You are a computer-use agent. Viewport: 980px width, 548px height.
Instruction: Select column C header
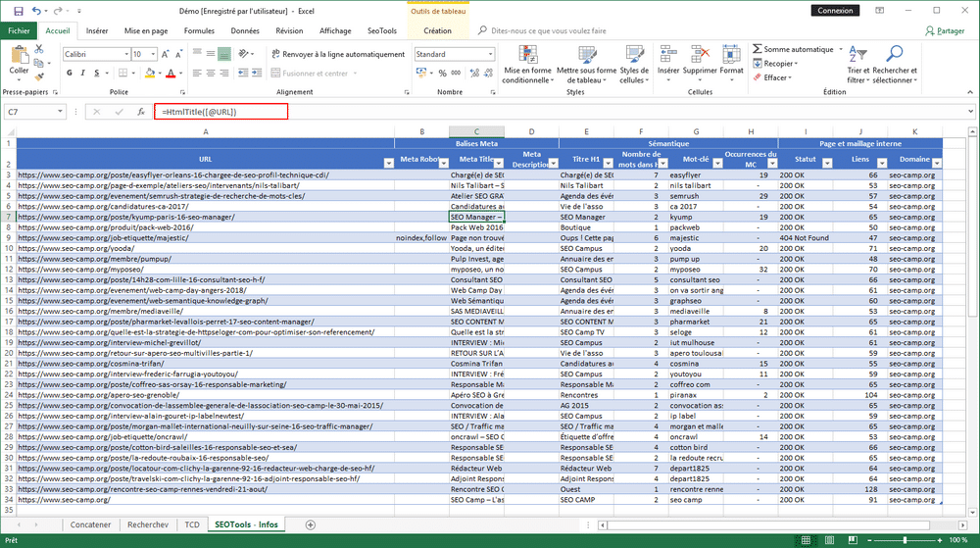476,131
